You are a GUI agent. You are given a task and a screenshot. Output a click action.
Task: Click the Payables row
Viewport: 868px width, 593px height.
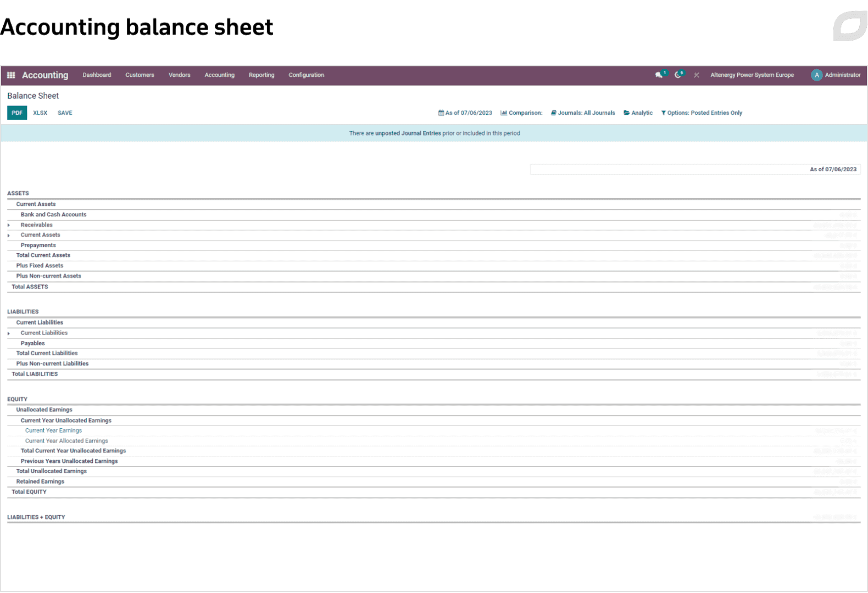click(x=433, y=344)
